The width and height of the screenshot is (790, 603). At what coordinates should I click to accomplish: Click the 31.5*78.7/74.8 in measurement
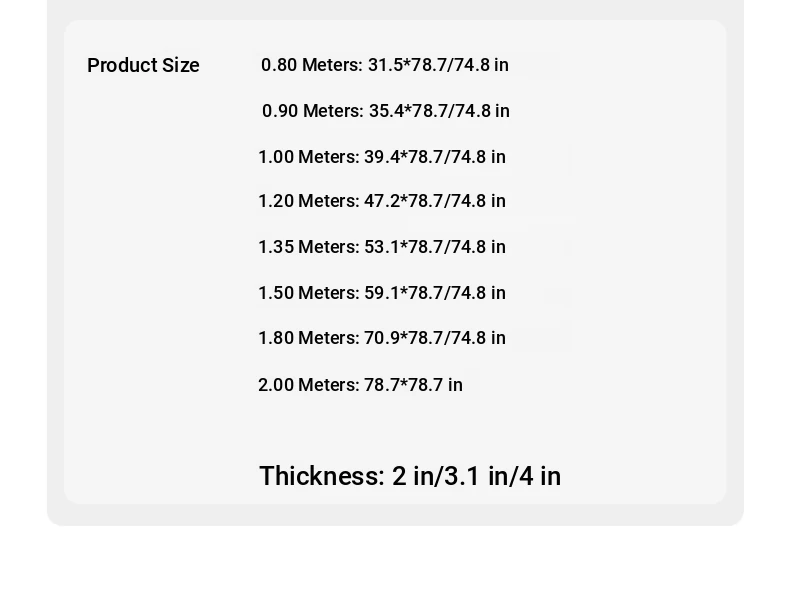coord(438,65)
